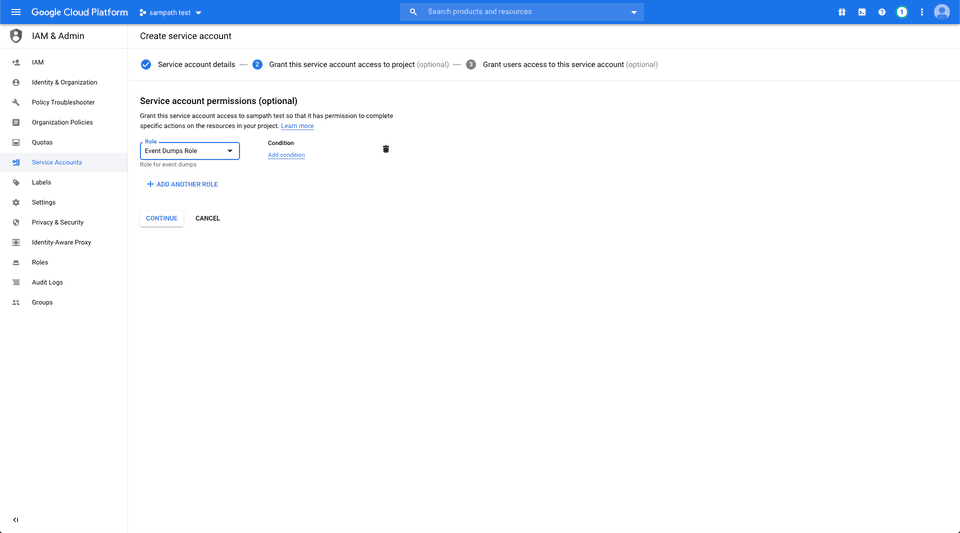The image size is (960, 533).
Task: Click the gift icon in top bar
Action: click(x=842, y=12)
